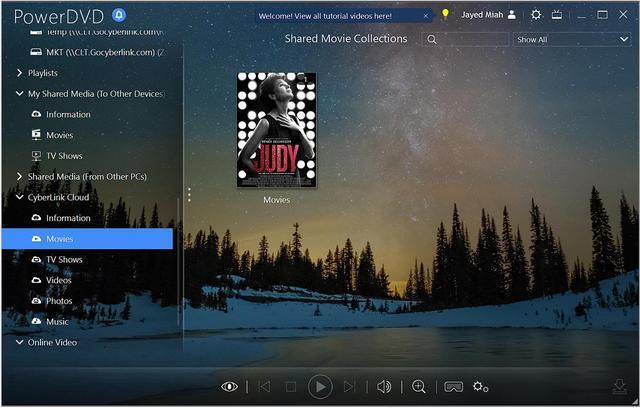This screenshot has width=640, height=408.
Task: Expand Shared Media (From Other PCs)
Action: tap(19, 177)
